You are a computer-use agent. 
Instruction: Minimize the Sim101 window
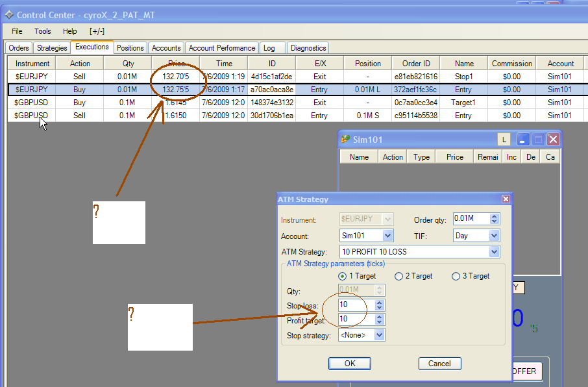(522, 140)
